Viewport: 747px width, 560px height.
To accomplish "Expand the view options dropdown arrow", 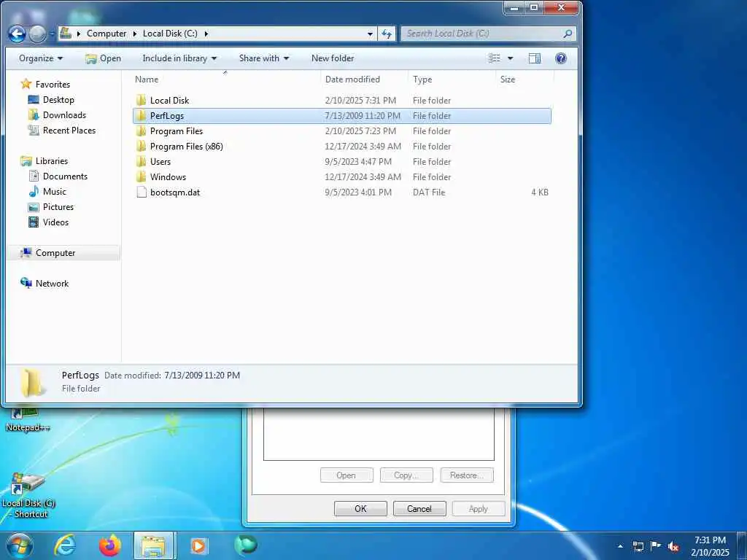I will pos(510,58).
